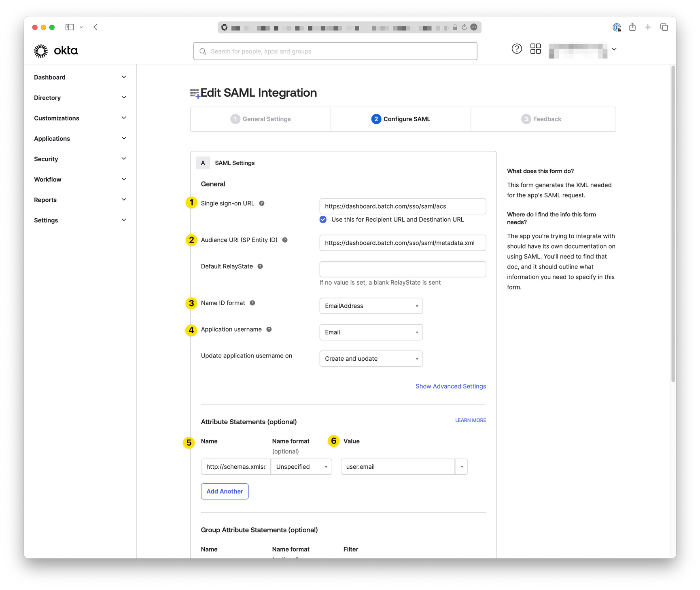Open the help question mark icon
The width and height of the screenshot is (700, 590).
[x=517, y=49]
